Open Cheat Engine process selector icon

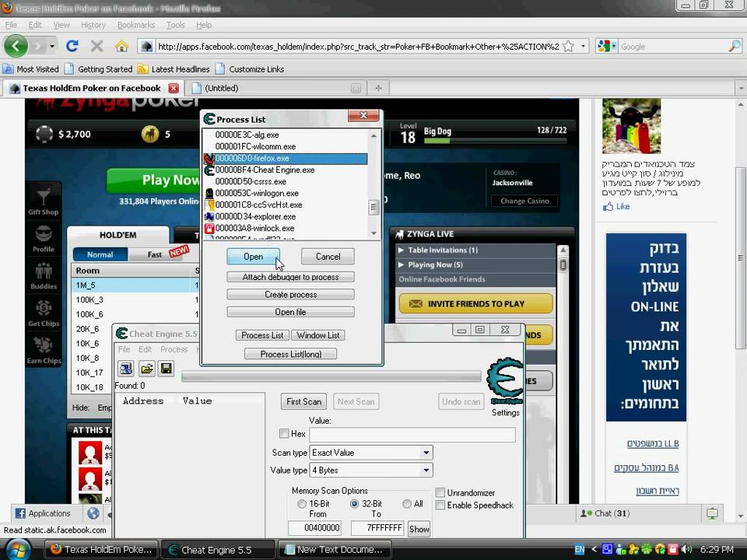(x=126, y=368)
